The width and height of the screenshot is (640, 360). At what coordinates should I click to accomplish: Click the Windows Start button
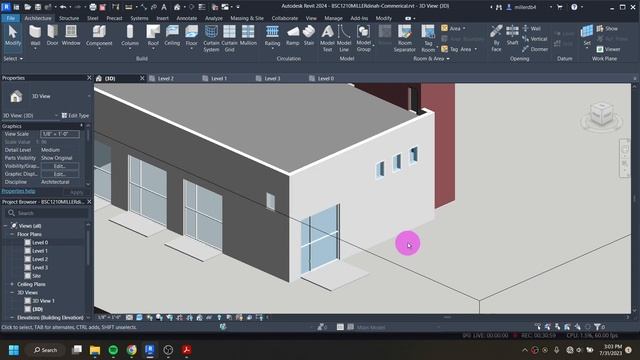point(13,350)
